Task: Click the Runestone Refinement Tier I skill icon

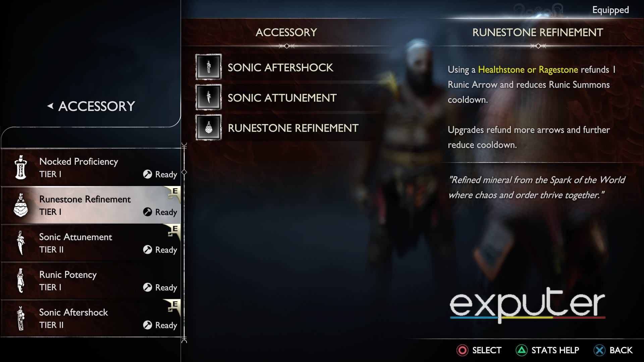Action: (20, 205)
